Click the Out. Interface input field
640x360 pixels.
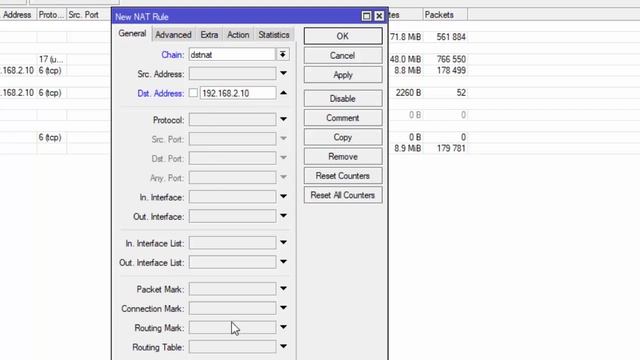[232, 216]
